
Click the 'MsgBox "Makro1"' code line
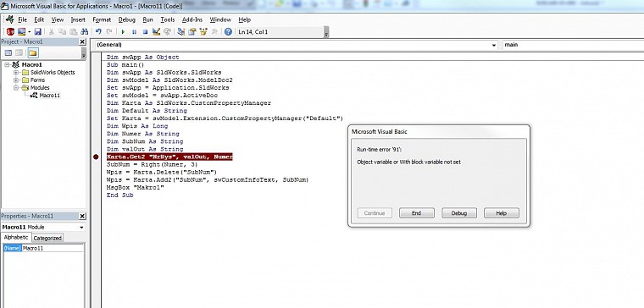(135, 188)
